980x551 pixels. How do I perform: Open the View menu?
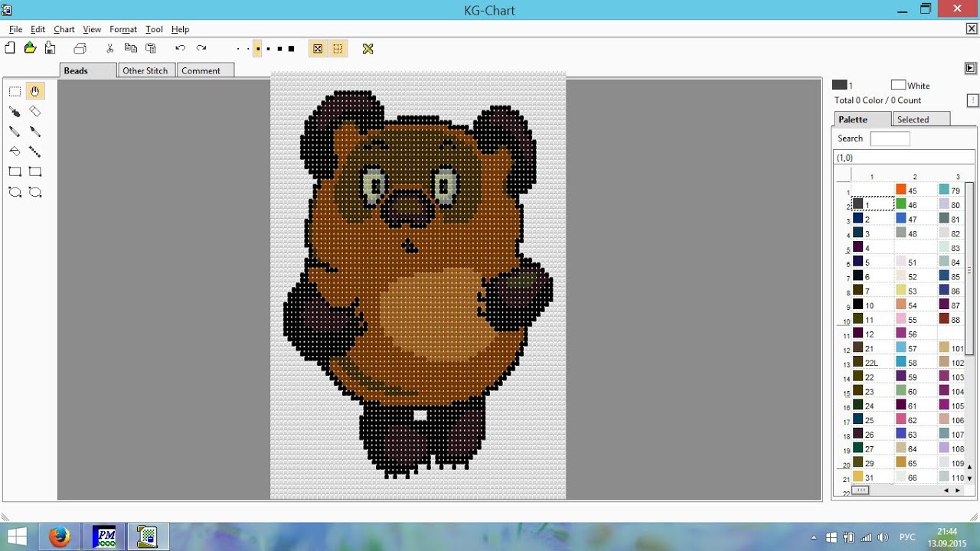click(x=92, y=29)
